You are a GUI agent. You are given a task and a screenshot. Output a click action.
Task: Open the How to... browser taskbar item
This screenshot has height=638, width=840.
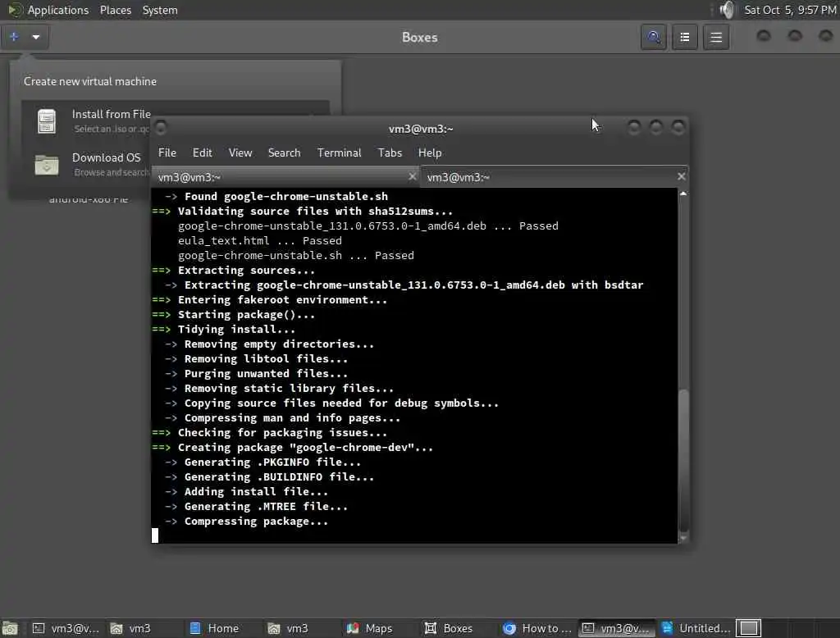click(x=537, y=628)
